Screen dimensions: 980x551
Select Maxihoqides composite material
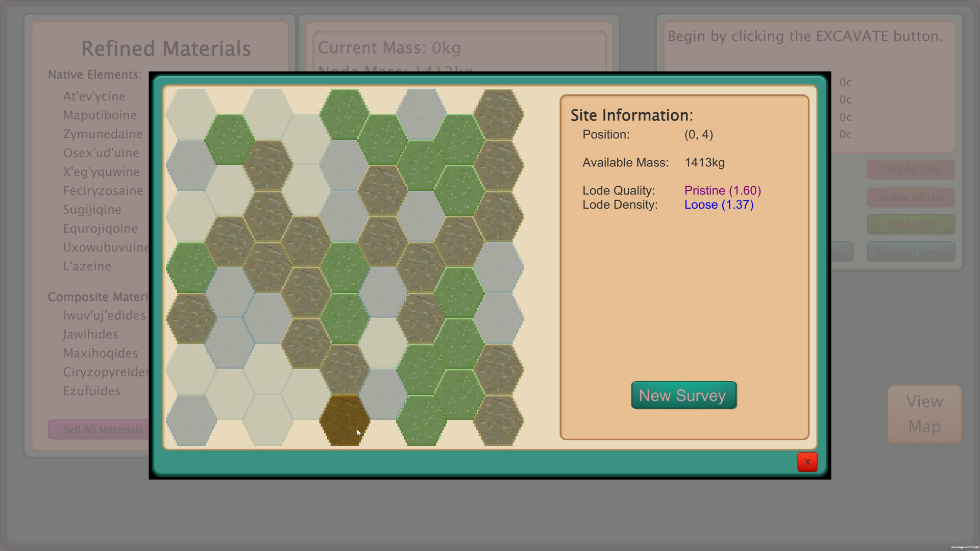pos(101,354)
